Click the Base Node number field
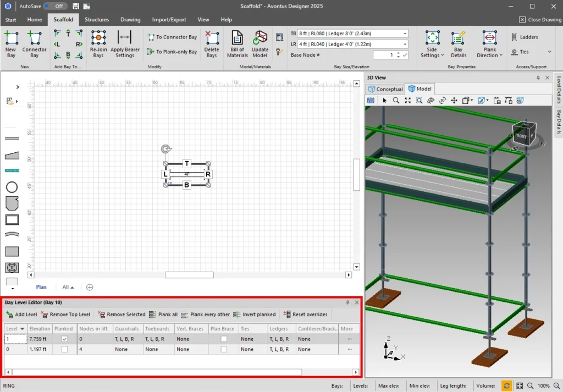Viewport: 563px width, 392px height. [384, 55]
